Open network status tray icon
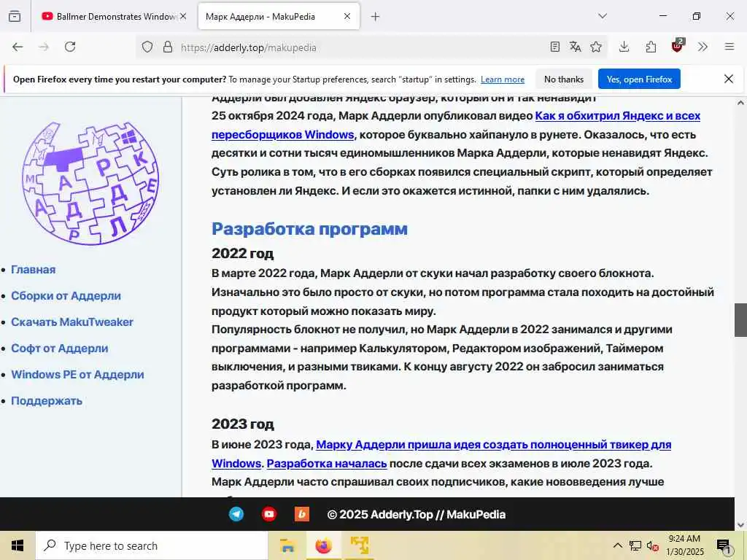The height and width of the screenshot is (560, 747). tap(635, 545)
